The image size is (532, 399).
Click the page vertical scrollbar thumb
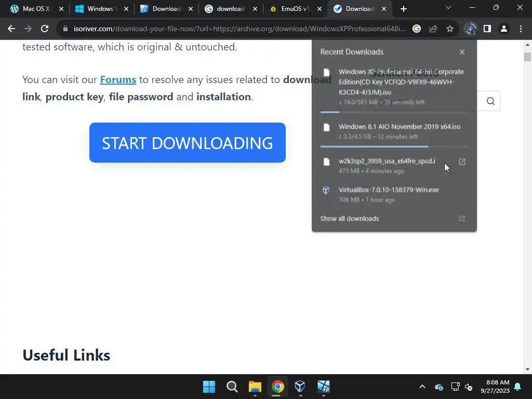tap(527, 57)
